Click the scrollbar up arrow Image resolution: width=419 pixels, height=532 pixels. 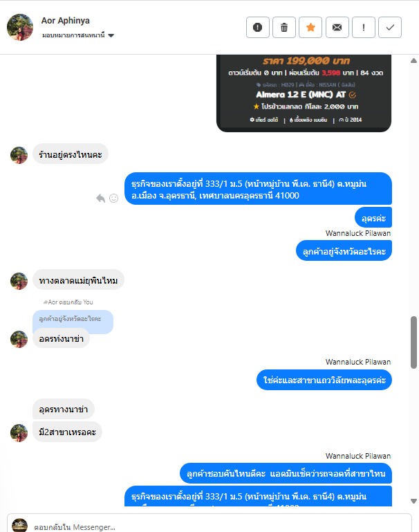[x=413, y=61]
